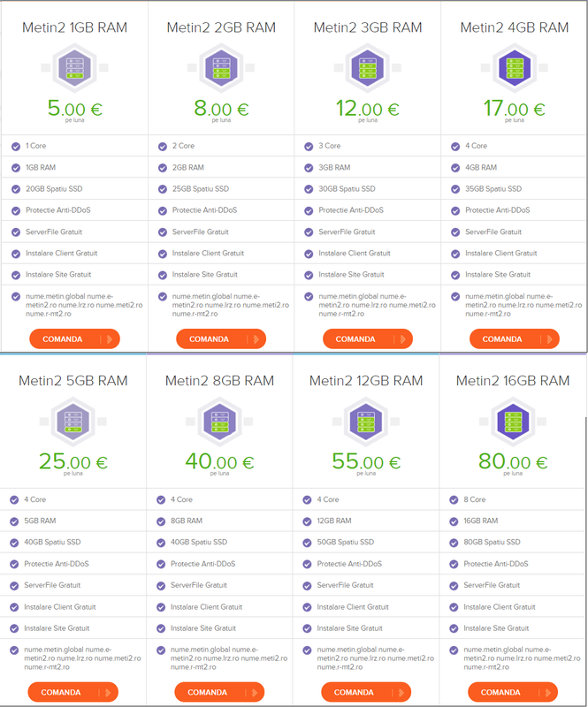This screenshot has height=707, width=588.
Task: Order the 8.00 € plan with COMANDA
Action: (x=221, y=339)
